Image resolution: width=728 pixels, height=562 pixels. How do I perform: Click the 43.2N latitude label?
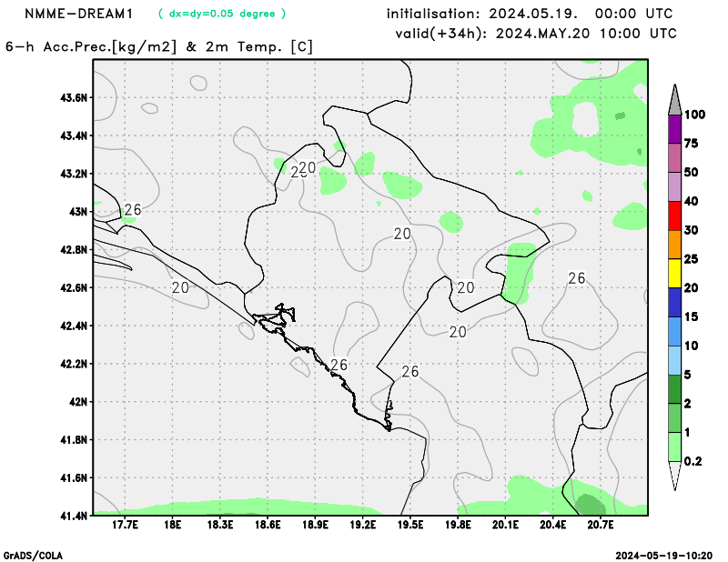[x=74, y=174]
